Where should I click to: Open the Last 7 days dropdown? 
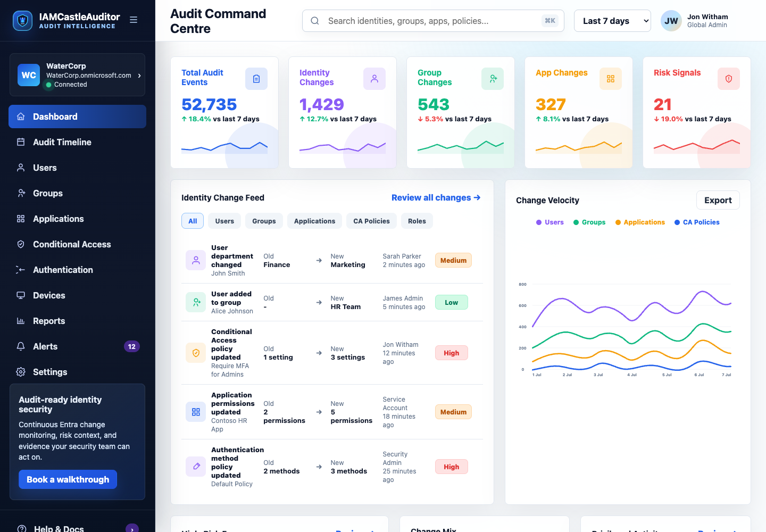pyautogui.click(x=612, y=21)
